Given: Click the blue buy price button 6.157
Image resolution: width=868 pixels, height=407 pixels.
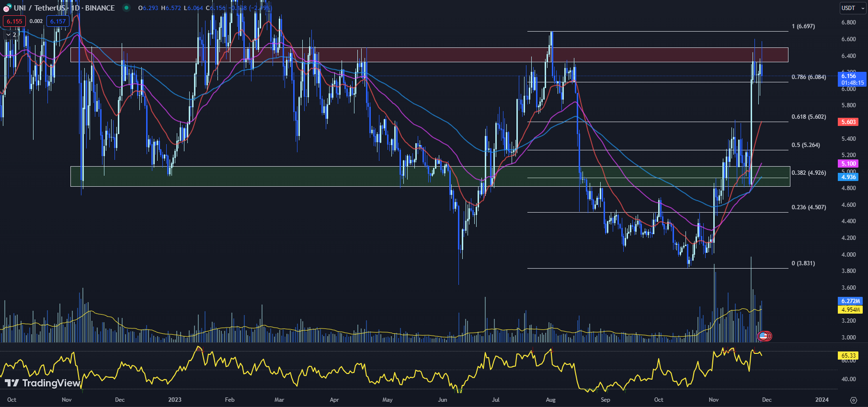Looking at the screenshot, I should pyautogui.click(x=58, y=21).
